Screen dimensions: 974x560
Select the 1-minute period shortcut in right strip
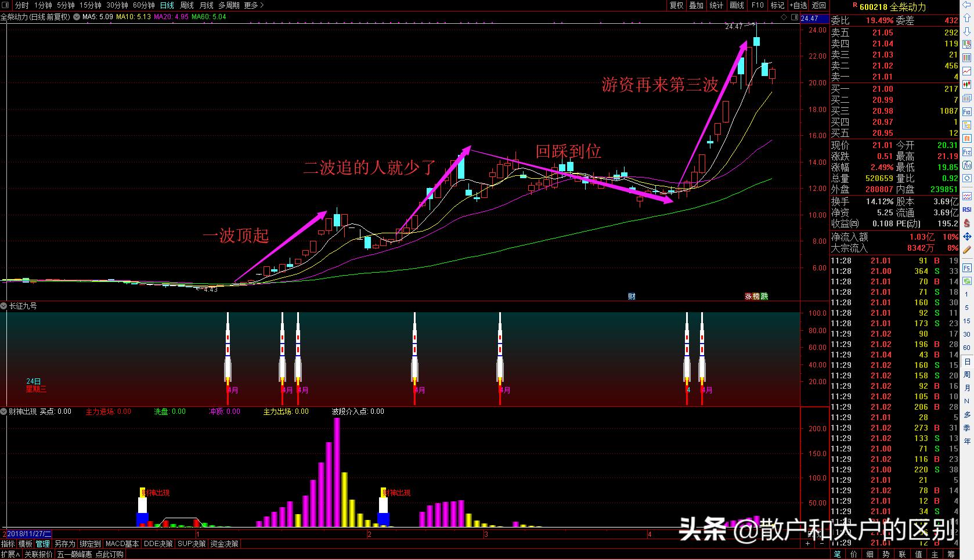click(x=967, y=294)
